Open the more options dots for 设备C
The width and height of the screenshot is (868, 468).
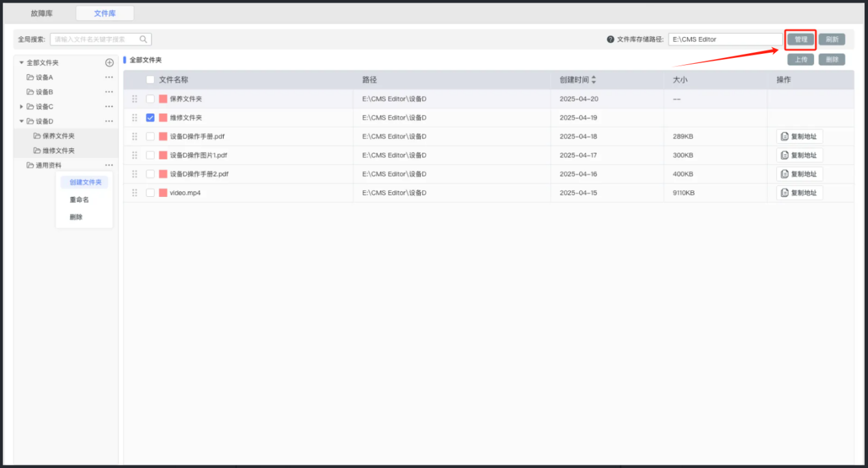click(x=109, y=107)
